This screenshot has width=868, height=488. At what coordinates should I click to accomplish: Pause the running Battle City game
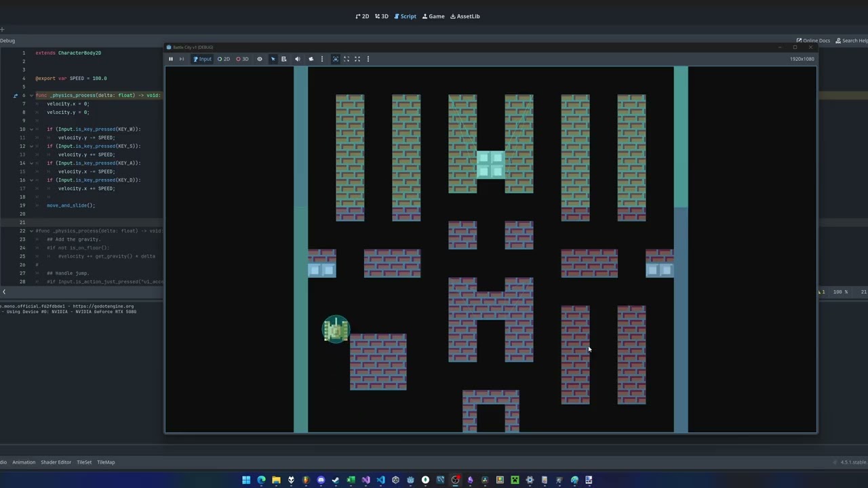[171, 59]
